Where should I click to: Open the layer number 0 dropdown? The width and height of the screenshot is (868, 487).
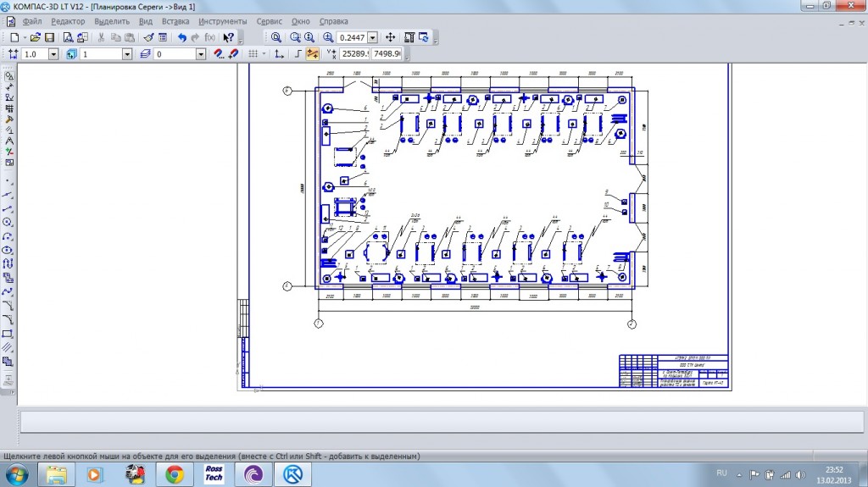click(201, 54)
